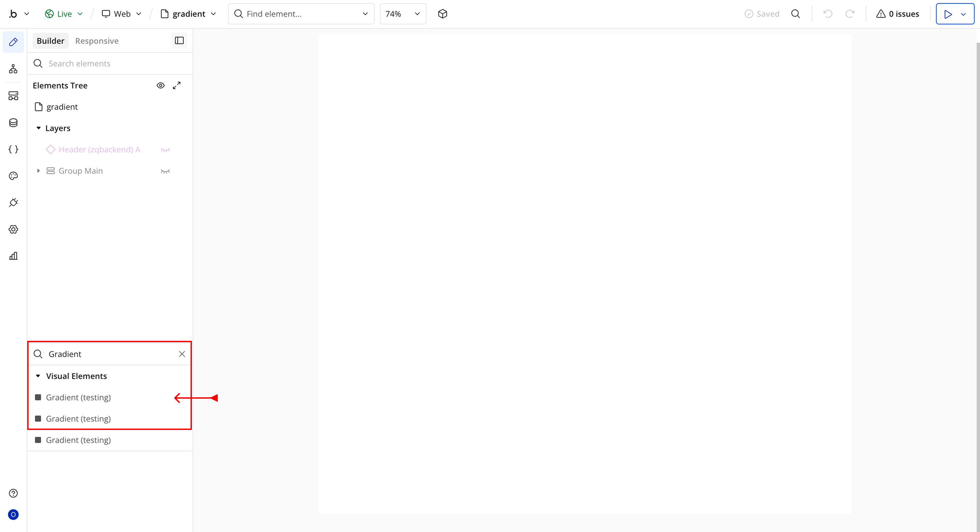Toggle visibility of Group Main layer
This screenshot has height=532, width=980.
click(x=165, y=171)
